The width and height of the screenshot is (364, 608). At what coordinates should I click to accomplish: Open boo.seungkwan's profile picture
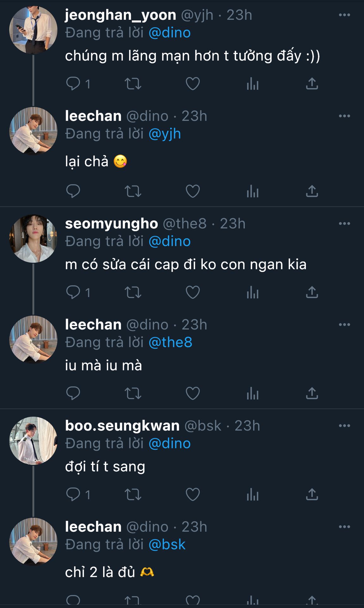click(33, 441)
